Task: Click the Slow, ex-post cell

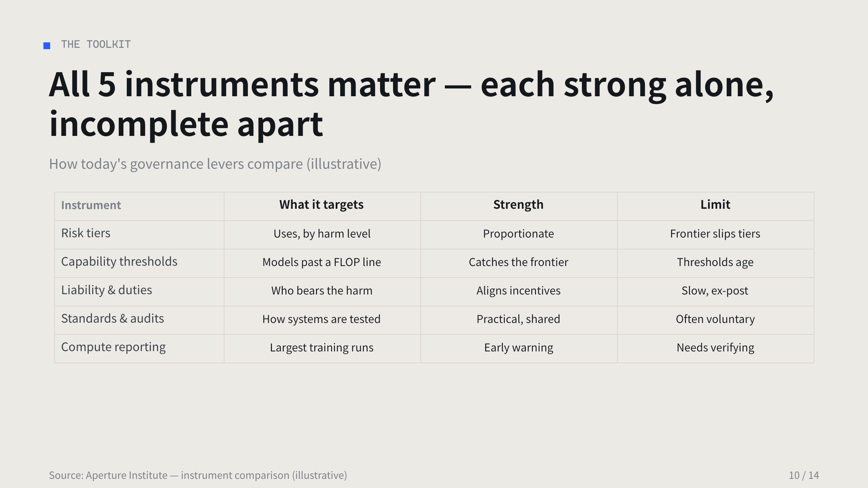Action: (715, 291)
